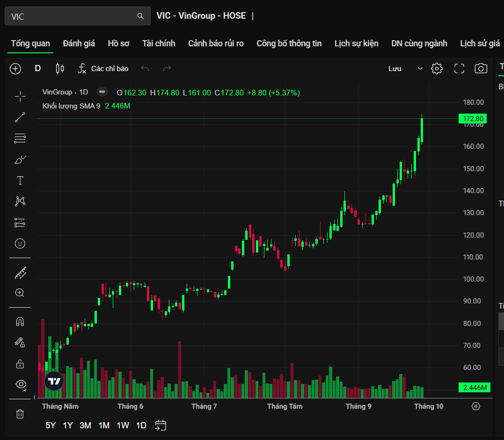Viewport: 504px width, 440px height.
Task: Click the VinGroup · 1D legend title
Action: 65,92
